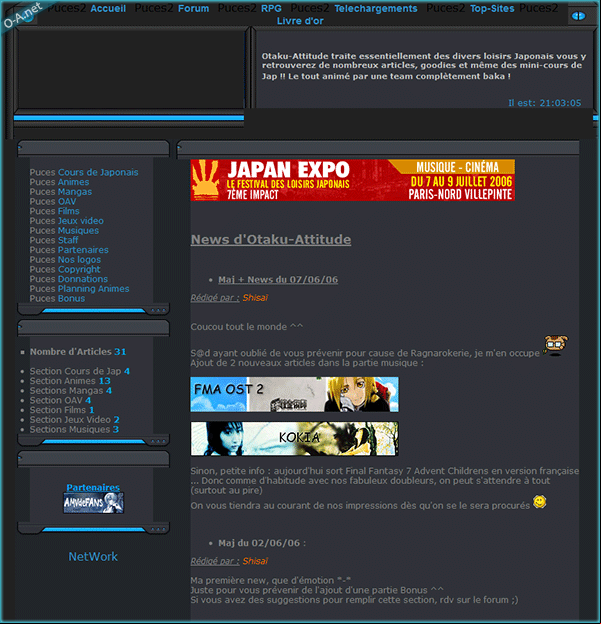Click author Shisaï under the 07/06/06 news

tap(255, 298)
